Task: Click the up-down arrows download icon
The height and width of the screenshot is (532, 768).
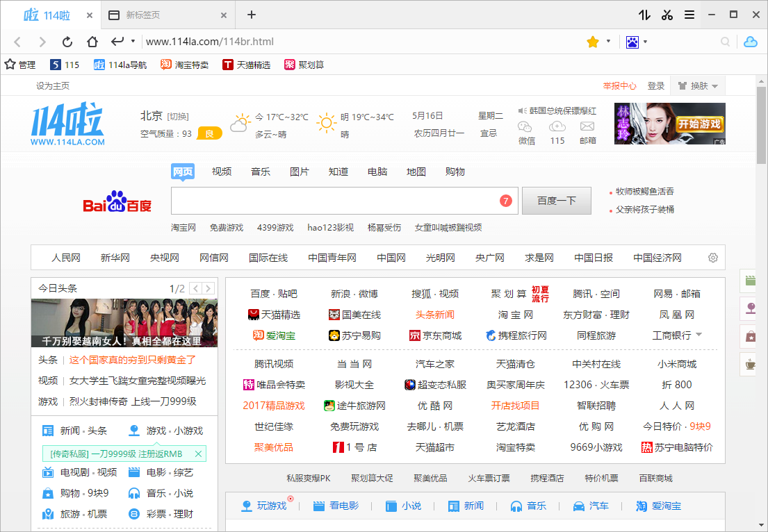Action: click(644, 15)
